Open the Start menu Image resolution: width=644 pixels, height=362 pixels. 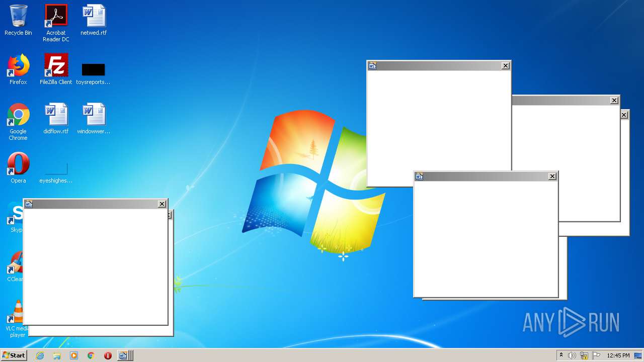pos(14,355)
